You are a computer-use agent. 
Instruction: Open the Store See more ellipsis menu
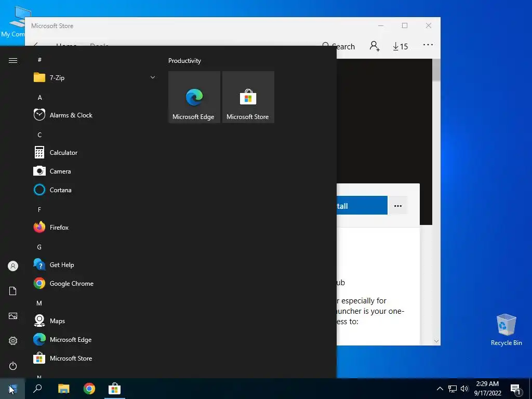click(428, 45)
